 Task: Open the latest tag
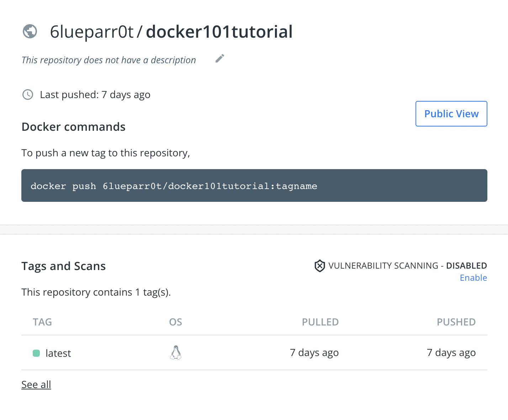coord(58,353)
